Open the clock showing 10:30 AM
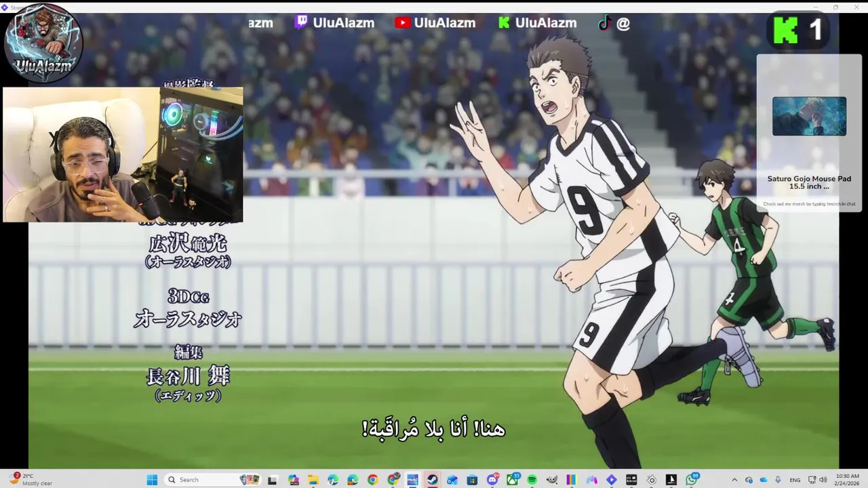 [848, 480]
